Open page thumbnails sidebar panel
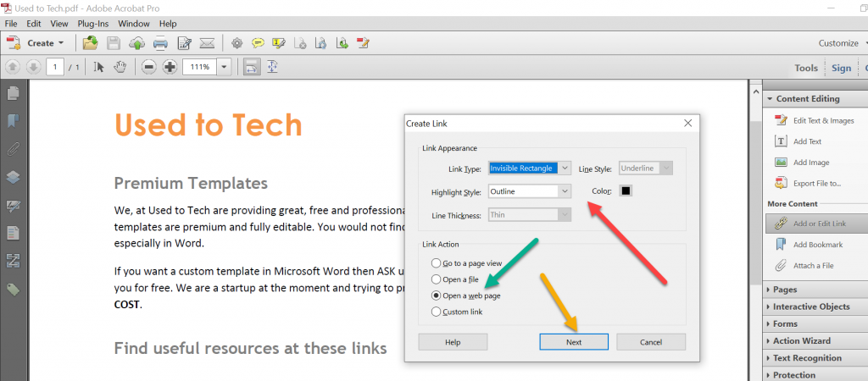Image resolution: width=868 pixels, height=381 pixels. coord(14,93)
